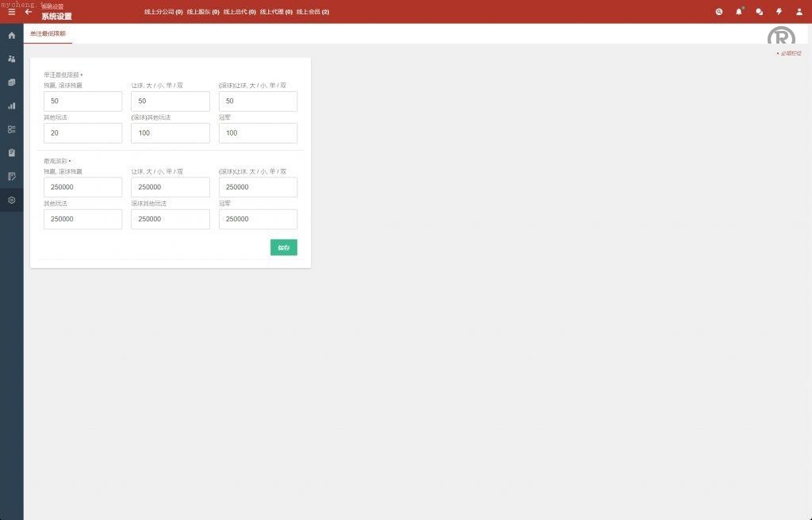The image size is (812, 520).
Task: Focus the minimum limit 冠军 field showing 100
Action: (x=258, y=133)
